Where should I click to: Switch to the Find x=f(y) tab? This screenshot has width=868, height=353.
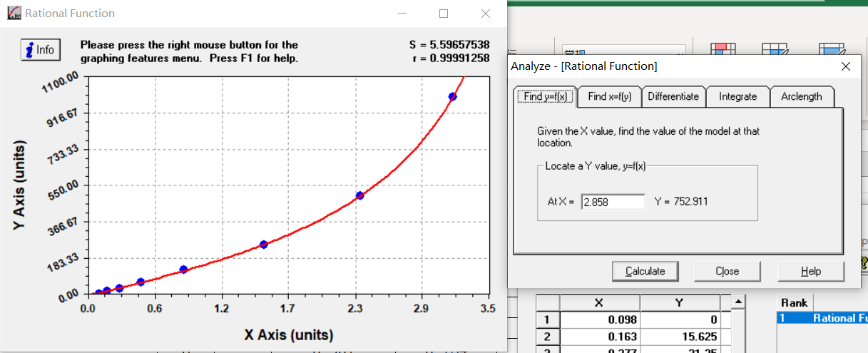click(609, 97)
